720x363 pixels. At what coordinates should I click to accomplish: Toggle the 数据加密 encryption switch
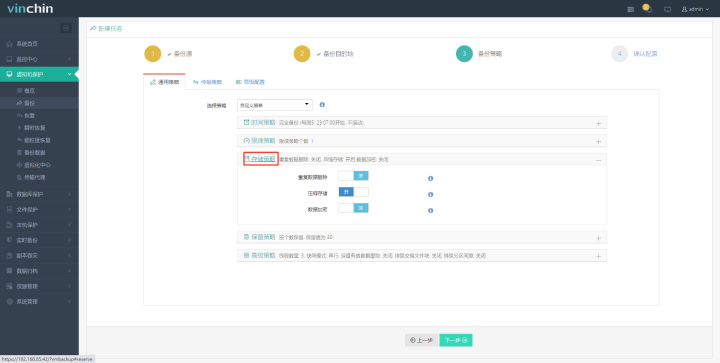(354, 208)
